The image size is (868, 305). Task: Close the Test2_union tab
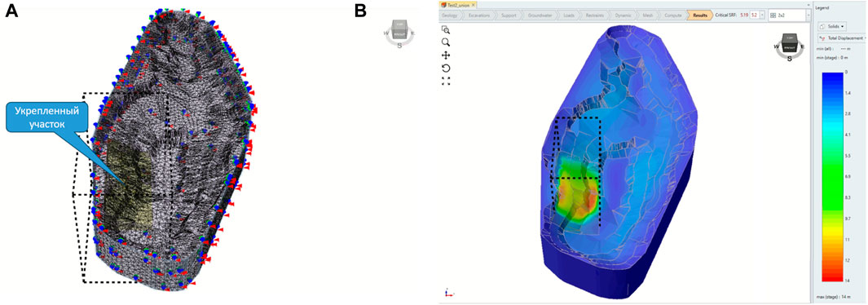pos(474,5)
